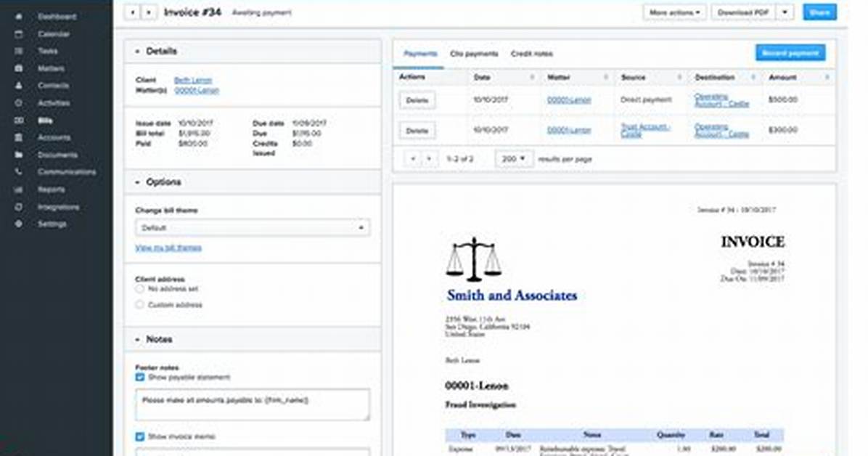The image size is (868, 456).
Task: Toggle the Show payable statement checkbox
Action: click(x=139, y=378)
